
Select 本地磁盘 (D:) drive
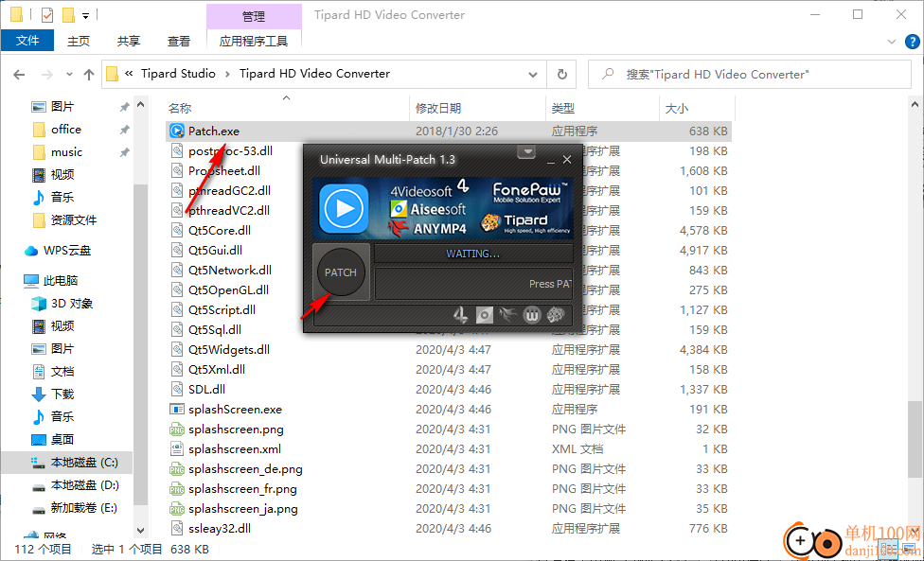(x=85, y=485)
